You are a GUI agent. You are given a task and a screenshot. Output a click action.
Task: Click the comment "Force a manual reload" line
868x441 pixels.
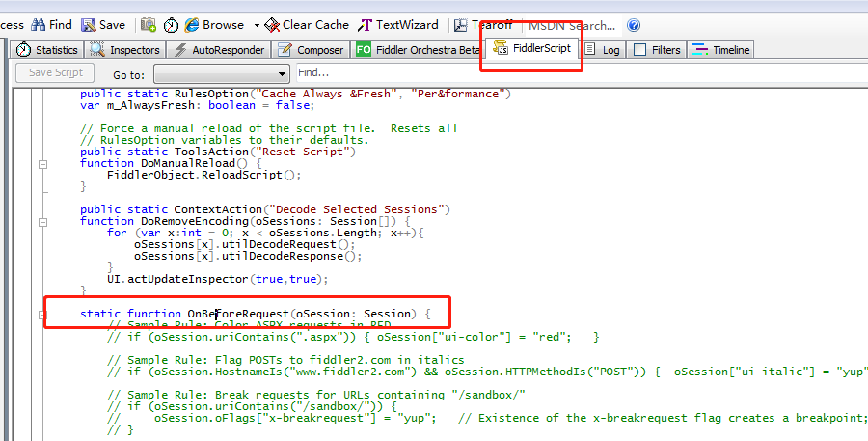coord(268,128)
